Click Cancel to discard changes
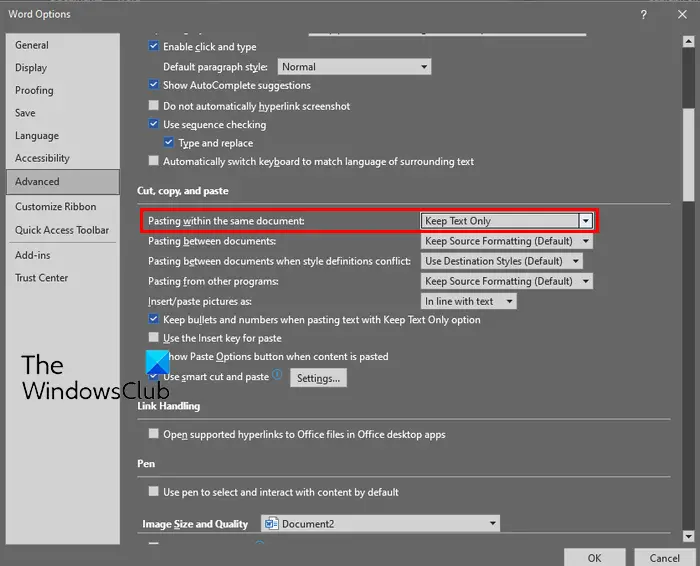700x566 pixels. click(664, 558)
